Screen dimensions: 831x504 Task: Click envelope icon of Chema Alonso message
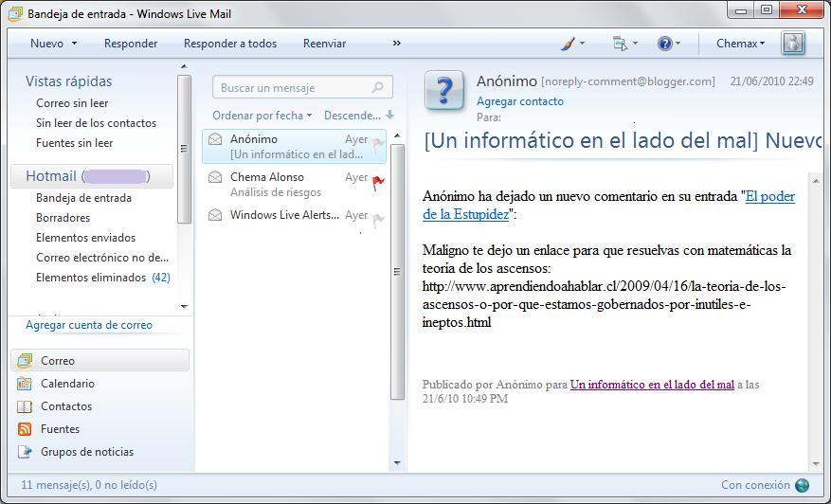[x=215, y=177]
